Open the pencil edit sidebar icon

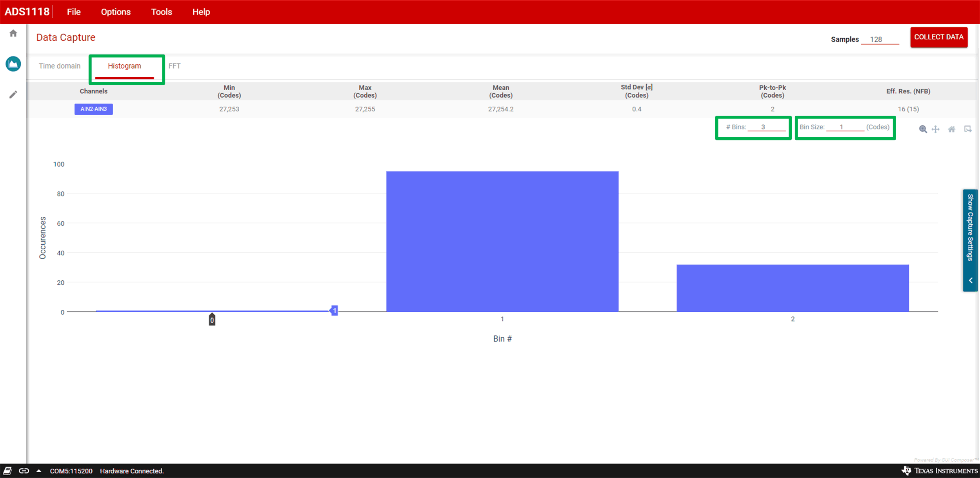(x=13, y=95)
